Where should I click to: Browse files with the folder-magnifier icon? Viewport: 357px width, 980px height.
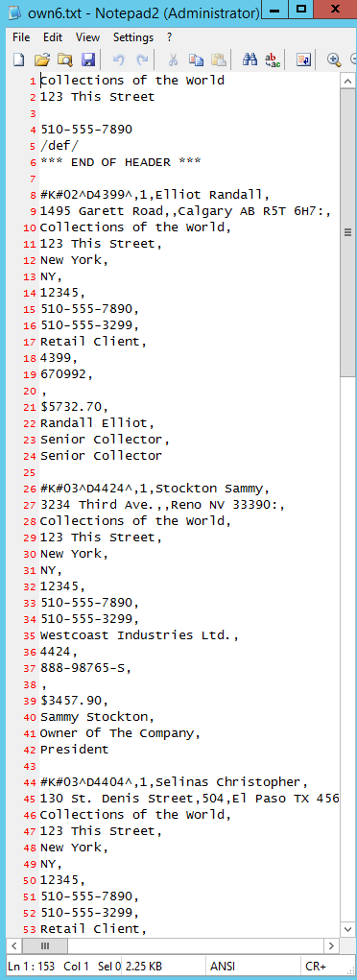[64, 60]
